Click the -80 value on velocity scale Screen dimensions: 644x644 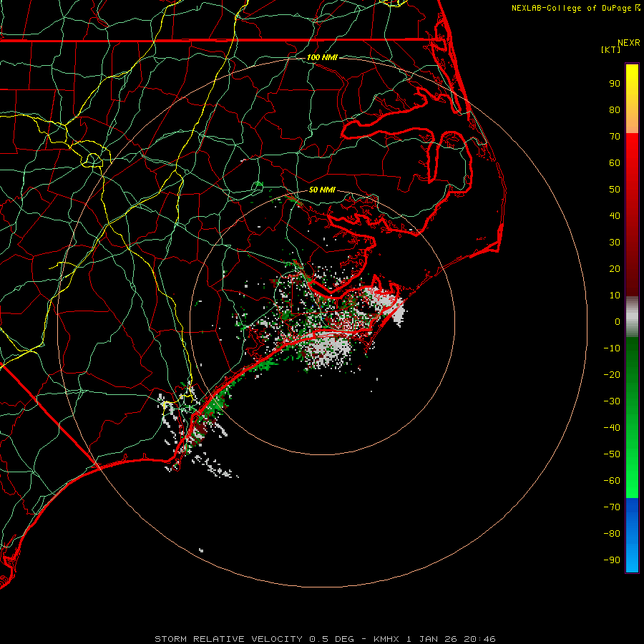pos(612,534)
